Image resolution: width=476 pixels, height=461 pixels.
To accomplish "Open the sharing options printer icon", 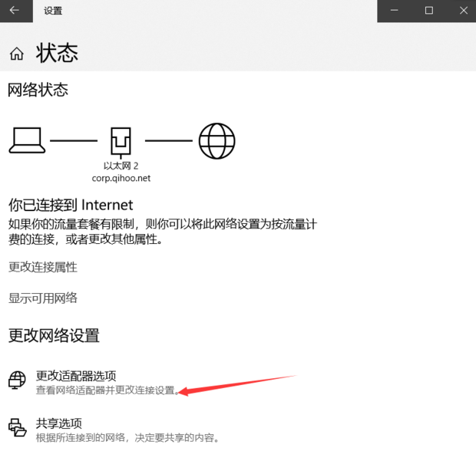I will pos(18,427).
